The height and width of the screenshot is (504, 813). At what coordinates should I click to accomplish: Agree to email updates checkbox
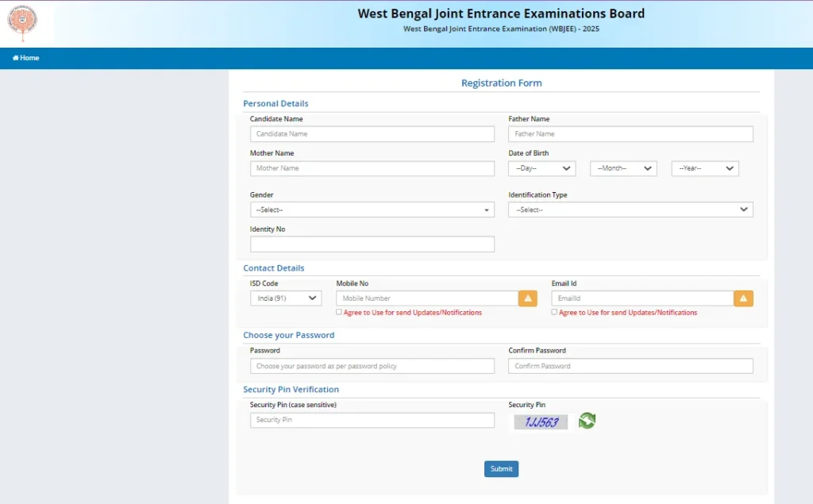(x=554, y=312)
